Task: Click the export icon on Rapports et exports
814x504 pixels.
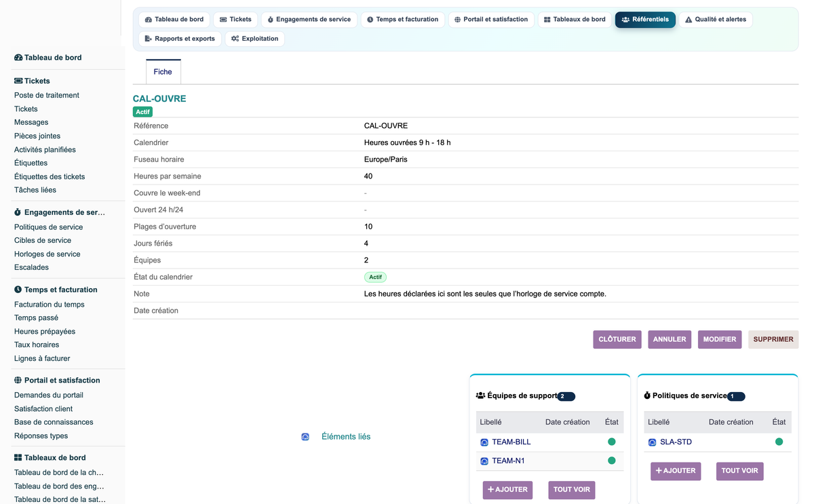Action: coord(148,39)
